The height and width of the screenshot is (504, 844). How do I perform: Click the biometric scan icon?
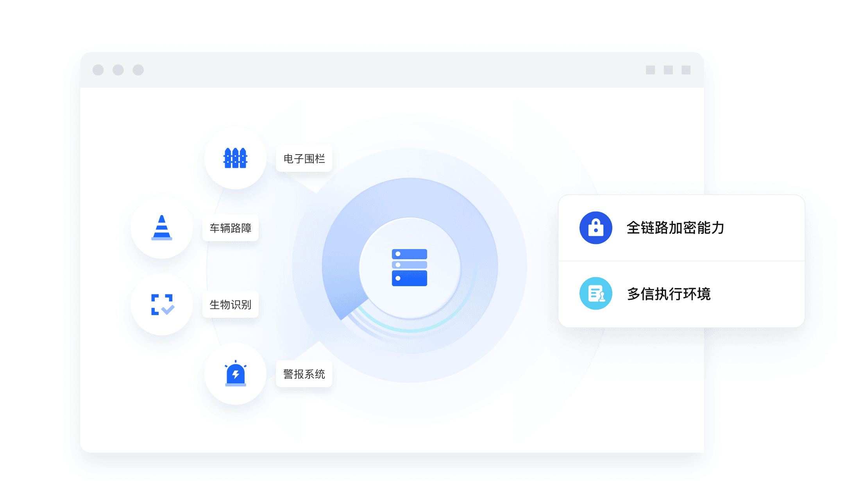click(163, 305)
